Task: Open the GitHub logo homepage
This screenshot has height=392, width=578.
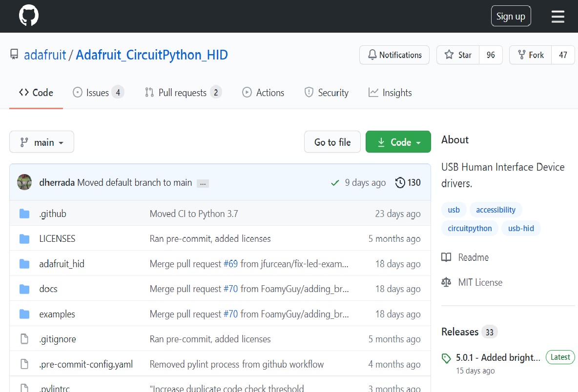Action: pyautogui.click(x=29, y=16)
